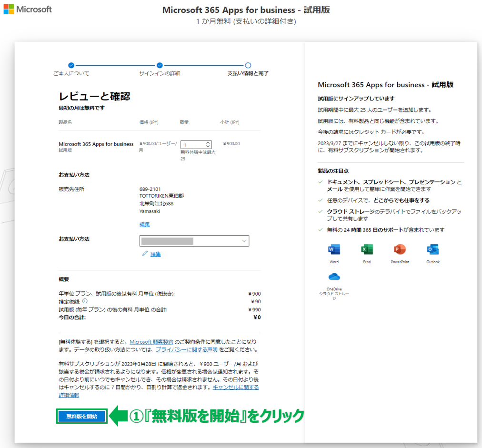Click the 製品の注目点 heading
This screenshot has height=448, width=482.
pos(333,171)
